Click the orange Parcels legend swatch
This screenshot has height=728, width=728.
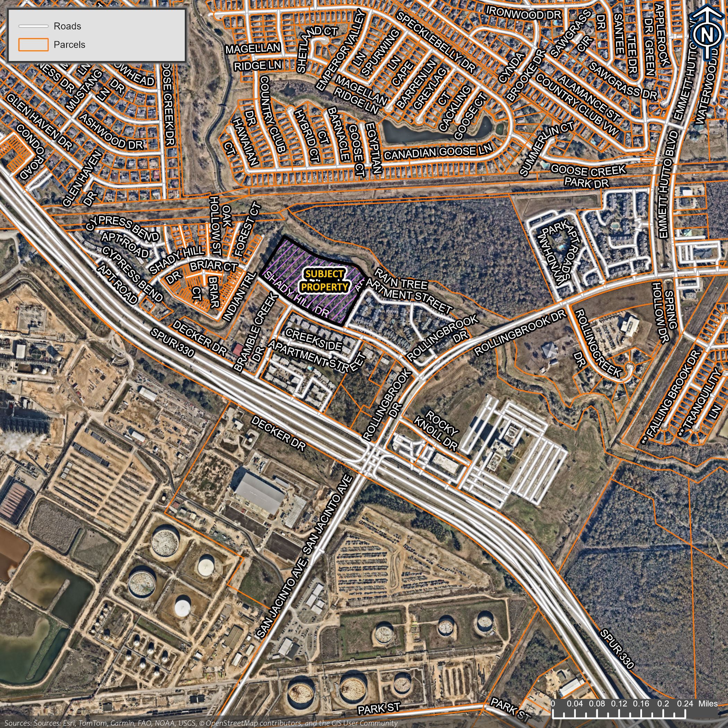pos(34,44)
